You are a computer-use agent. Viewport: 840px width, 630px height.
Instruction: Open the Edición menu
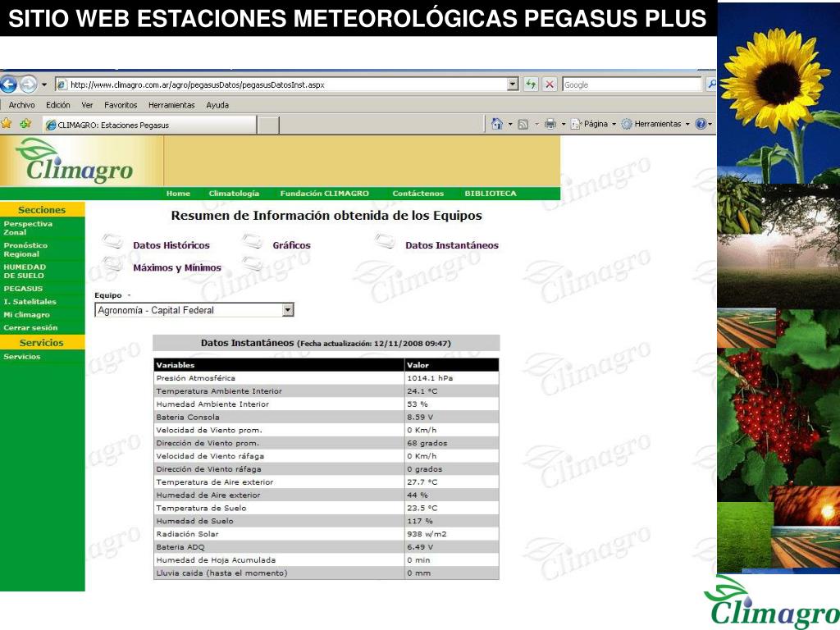[x=58, y=105]
